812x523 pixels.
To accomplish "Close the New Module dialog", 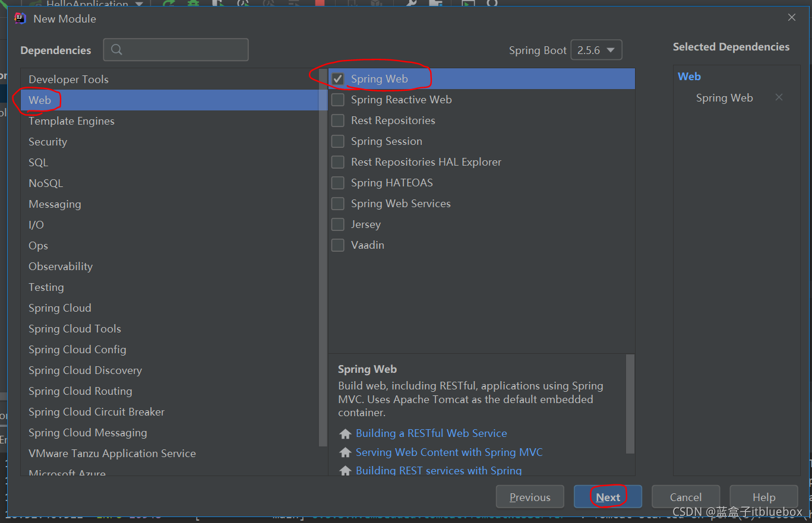I will (791, 18).
